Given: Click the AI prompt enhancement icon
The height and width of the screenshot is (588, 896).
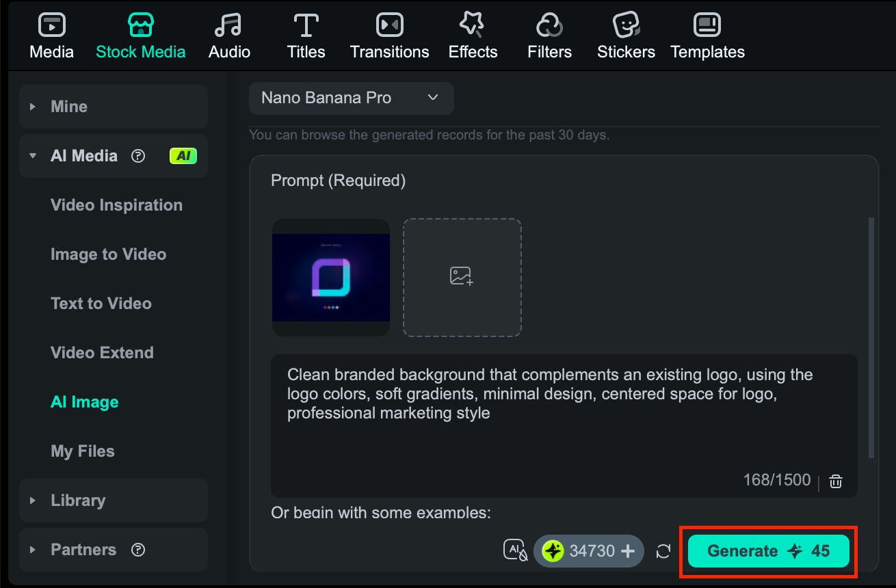Looking at the screenshot, I should [x=515, y=550].
